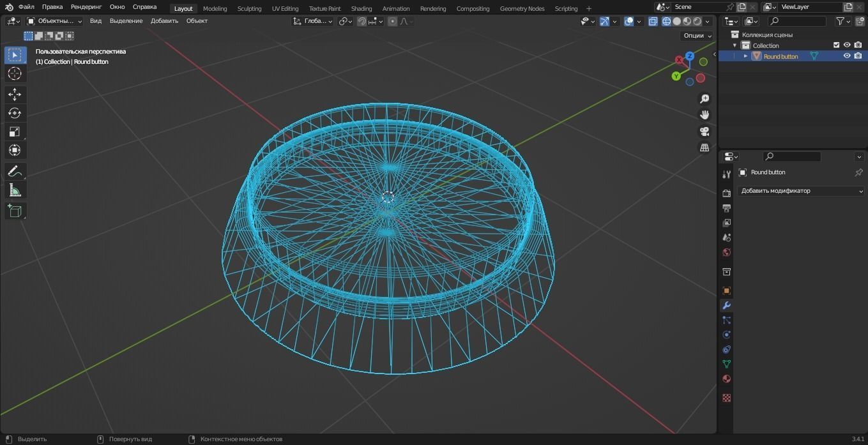Open the Рендеринг menu

(x=86, y=6)
